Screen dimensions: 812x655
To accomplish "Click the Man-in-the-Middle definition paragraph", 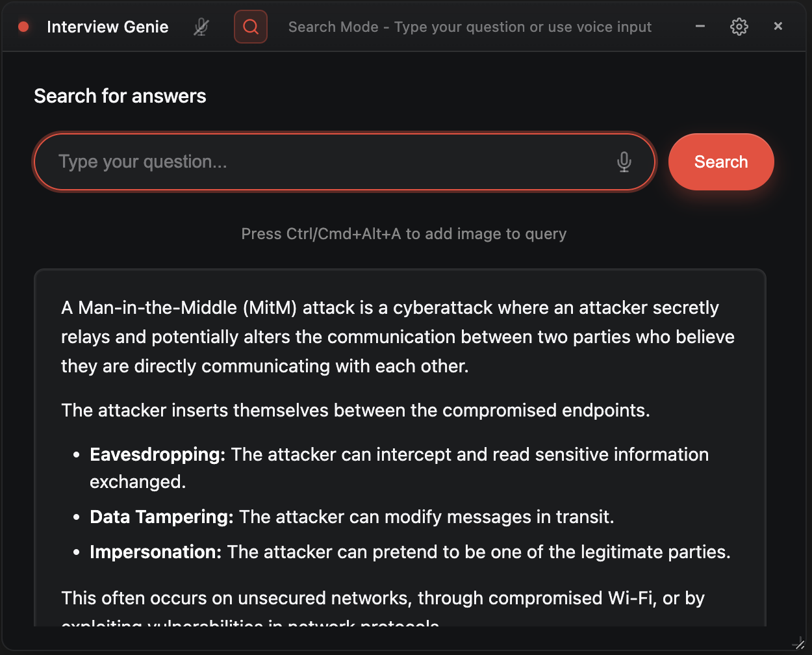I will tap(398, 337).
